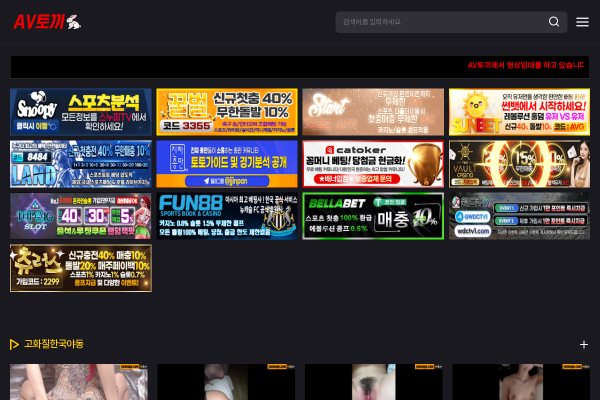The height and width of the screenshot is (400, 600).
Task: Open the FUN88 Sports Book banner
Action: point(227,216)
